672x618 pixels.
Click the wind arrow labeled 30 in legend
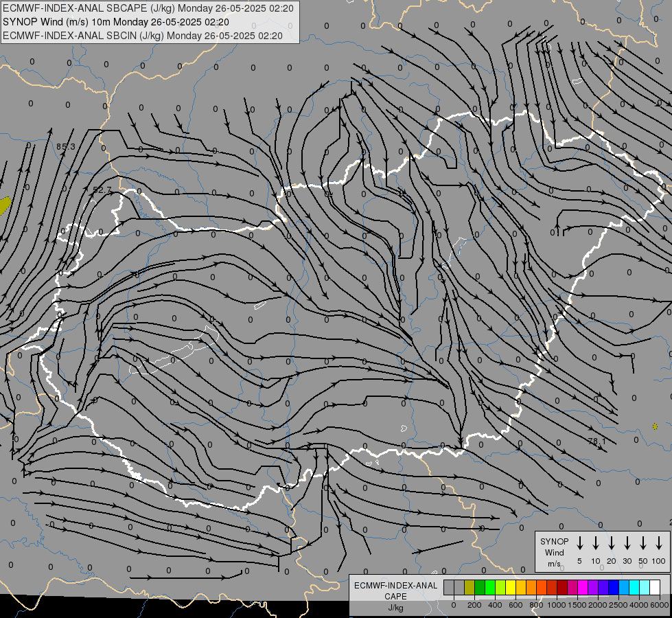627,543
